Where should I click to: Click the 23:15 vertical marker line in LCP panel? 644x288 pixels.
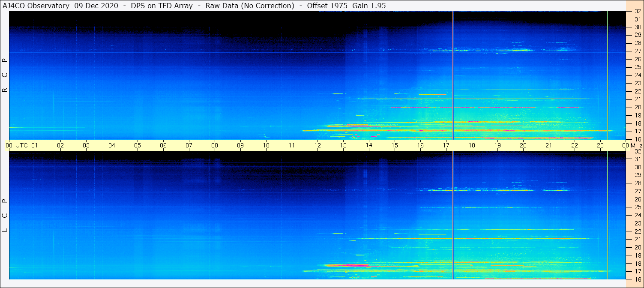click(607, 215)
